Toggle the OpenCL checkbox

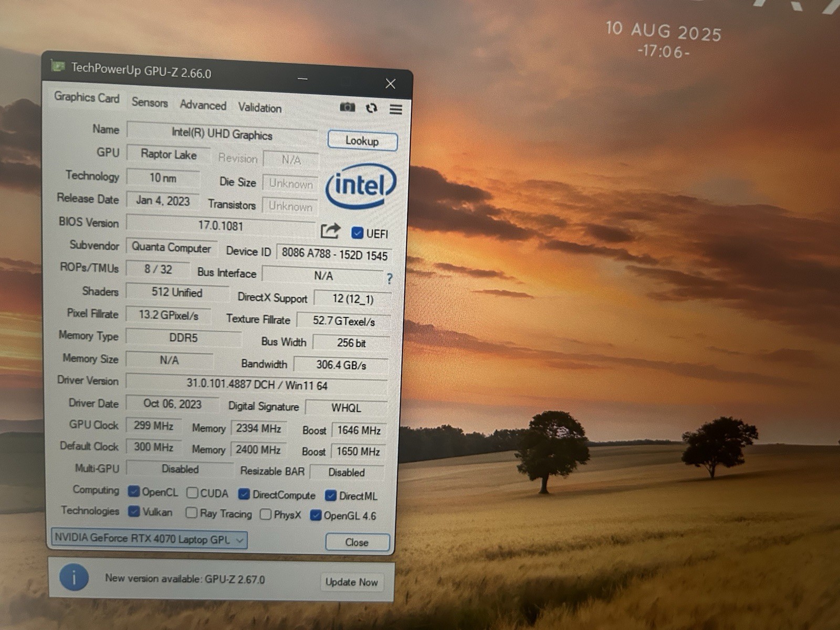pyautogui.click(x=134, y=491)
